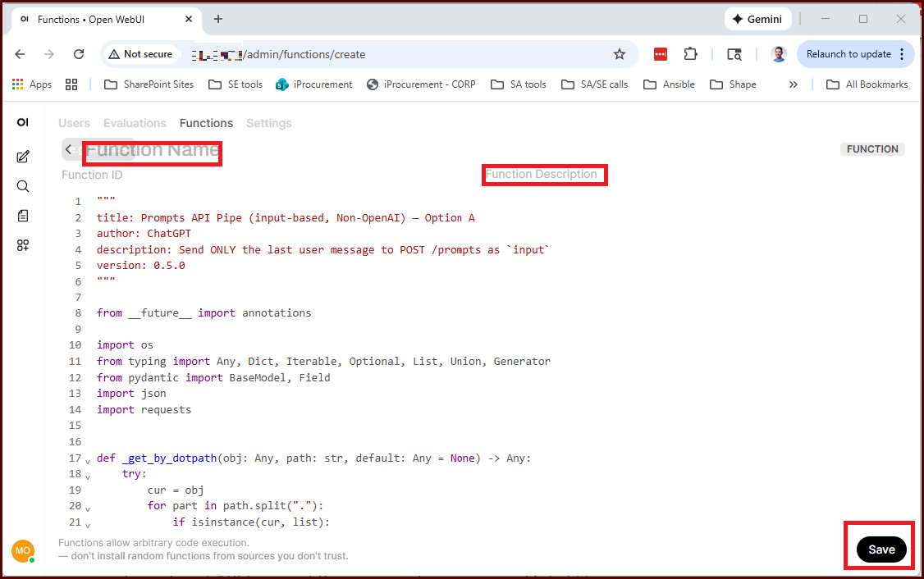Viewport: 924px width, 579px height.
Task: Expand hidden bookmarks with double chevron
Action: click(x=793, y=84)
